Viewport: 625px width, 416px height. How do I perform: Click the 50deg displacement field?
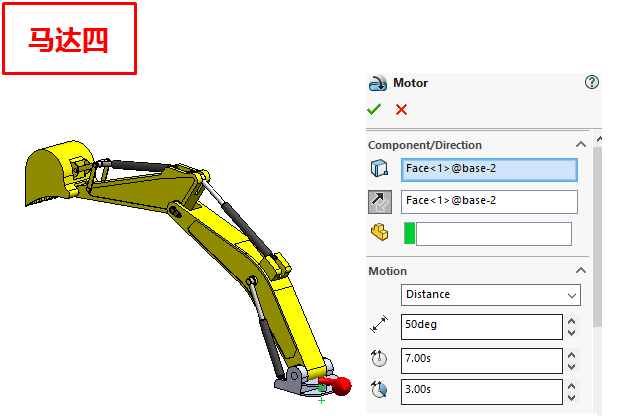482,327
